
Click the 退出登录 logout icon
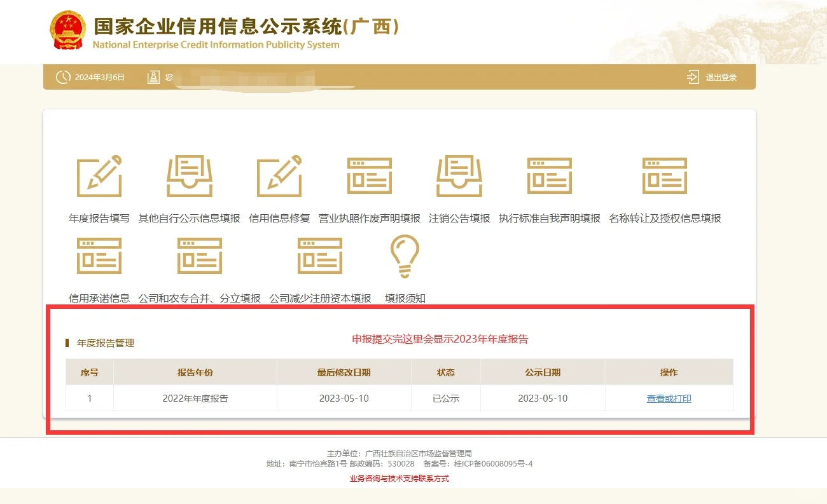693,77
